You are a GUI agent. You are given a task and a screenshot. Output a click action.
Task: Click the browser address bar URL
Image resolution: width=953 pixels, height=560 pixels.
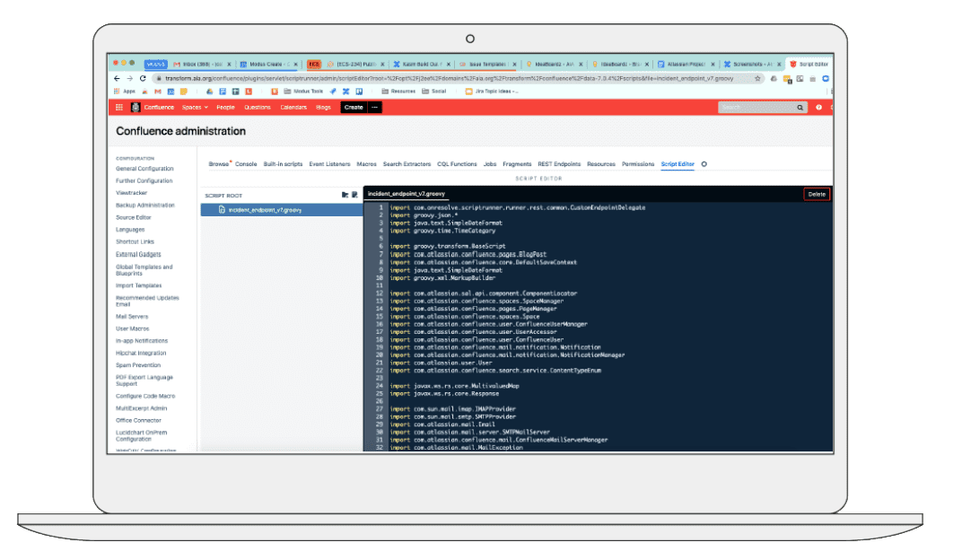(450, 78)
